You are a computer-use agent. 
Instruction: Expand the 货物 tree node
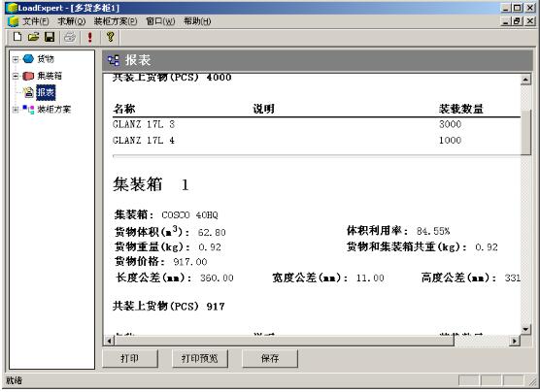pos(16,59)
